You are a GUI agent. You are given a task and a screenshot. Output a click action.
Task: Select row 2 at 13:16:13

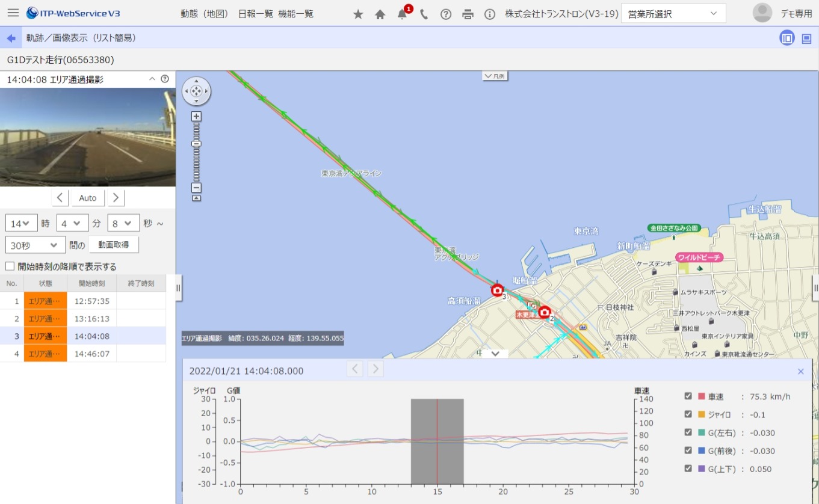(x=83, y=318)
